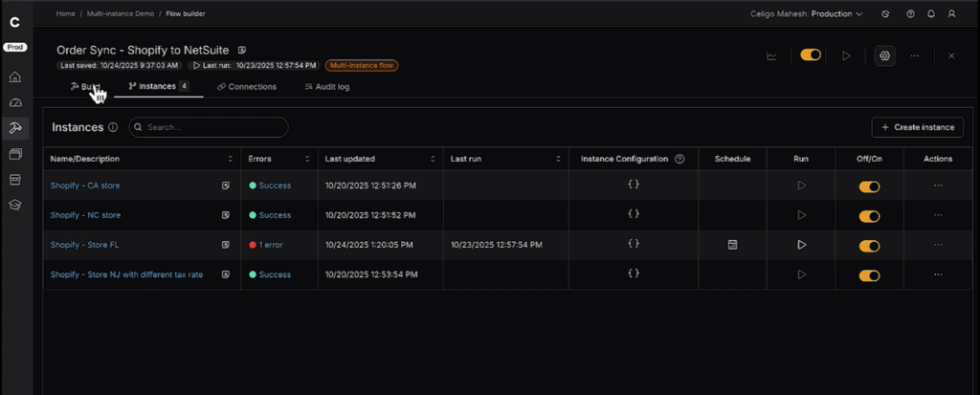Expand the Celigo Mahesh: Production environment dropdown

pyautogui.click(x=806, y=13)
